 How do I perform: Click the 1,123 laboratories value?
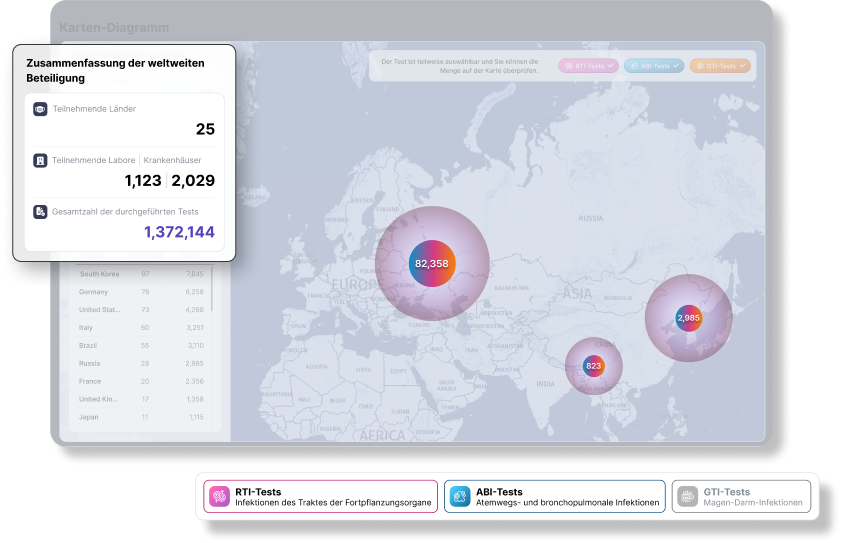[143, 181]
